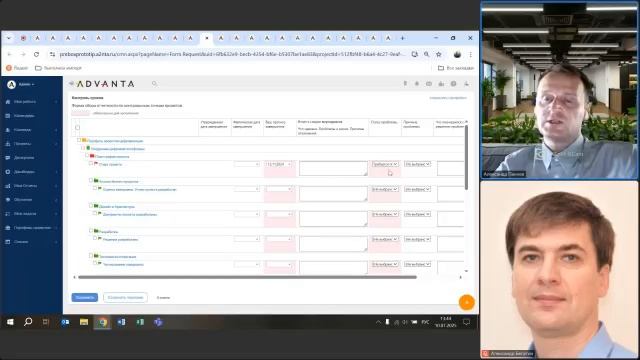Open the yellow top-level folder project link
The width and height of the screenshot is (640, 360).
pyautogui.click(x=116, y=141)
